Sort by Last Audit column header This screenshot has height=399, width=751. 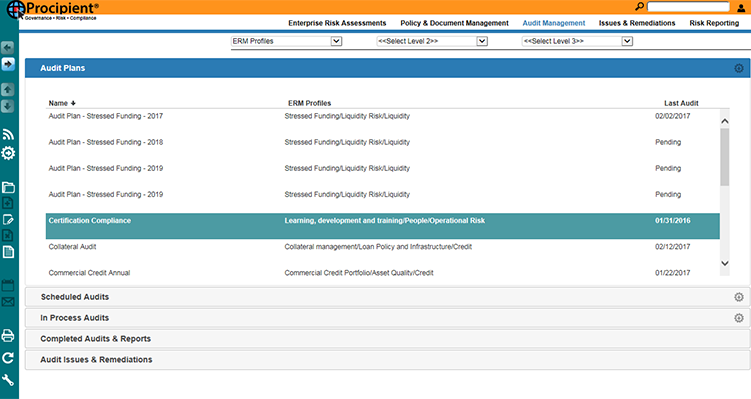[x=681, y=103]
